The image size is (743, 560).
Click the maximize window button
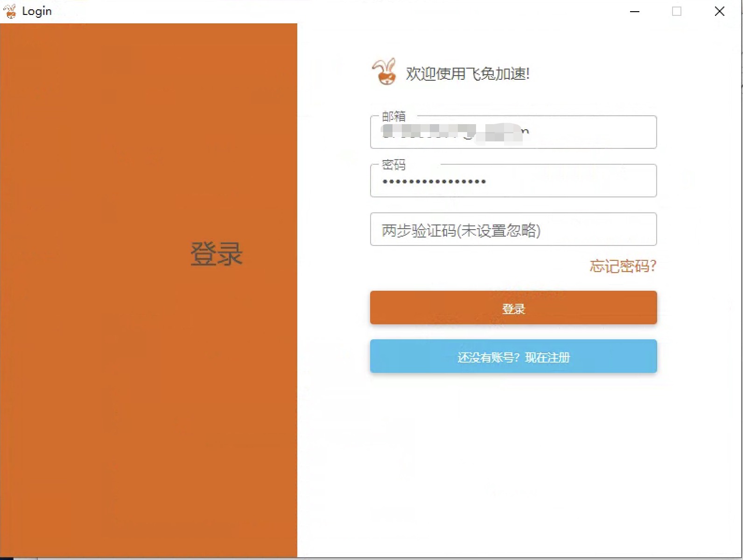(x=676, y=11)
